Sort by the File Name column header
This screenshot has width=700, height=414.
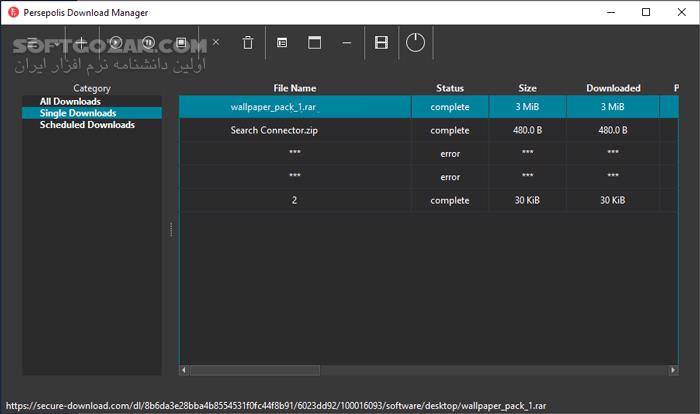pos(294,88)
